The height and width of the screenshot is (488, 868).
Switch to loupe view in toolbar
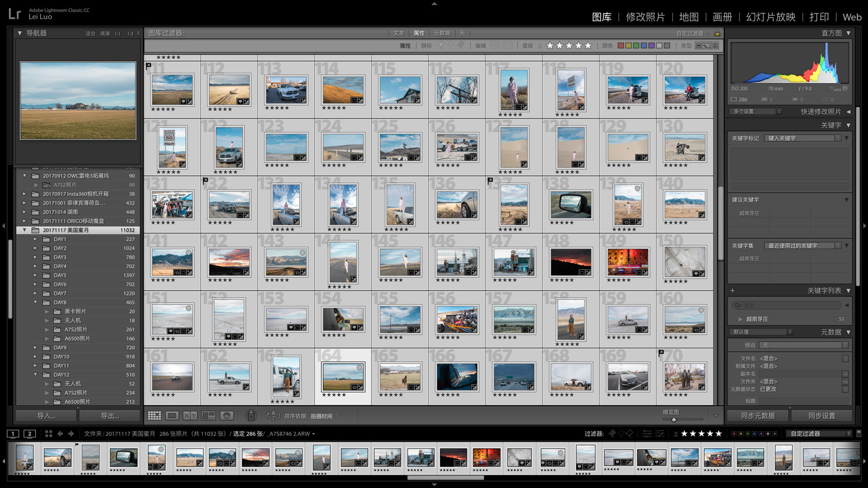click(172, 416)
